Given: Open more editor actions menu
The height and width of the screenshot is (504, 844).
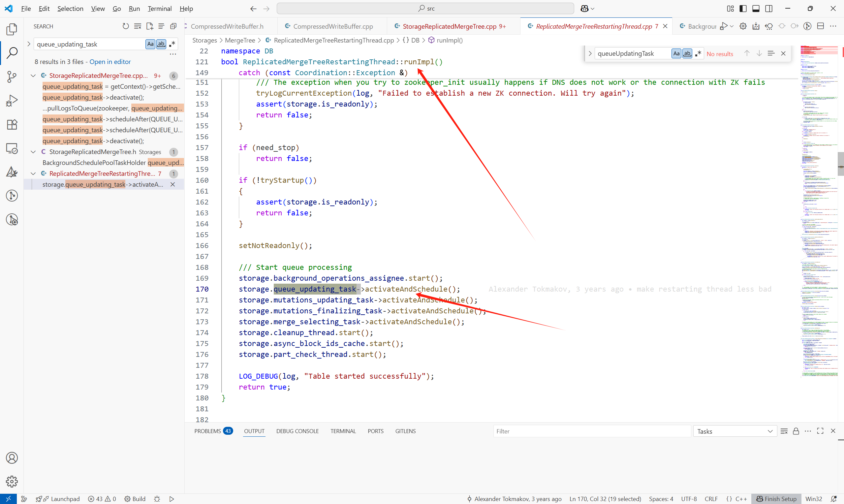Looking at the screenshot, I should pos(833,26).
